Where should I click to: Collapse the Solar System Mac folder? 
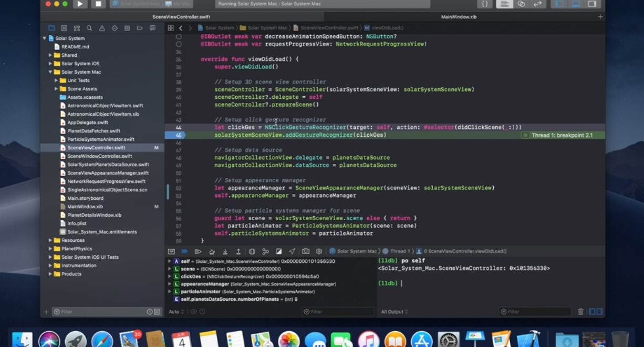(50, 72)
